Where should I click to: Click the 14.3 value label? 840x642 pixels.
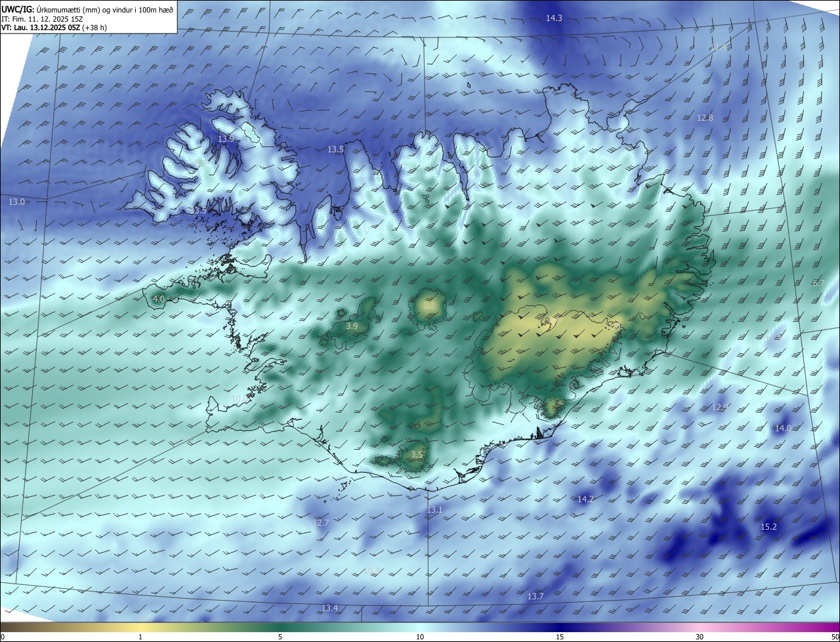554,18
